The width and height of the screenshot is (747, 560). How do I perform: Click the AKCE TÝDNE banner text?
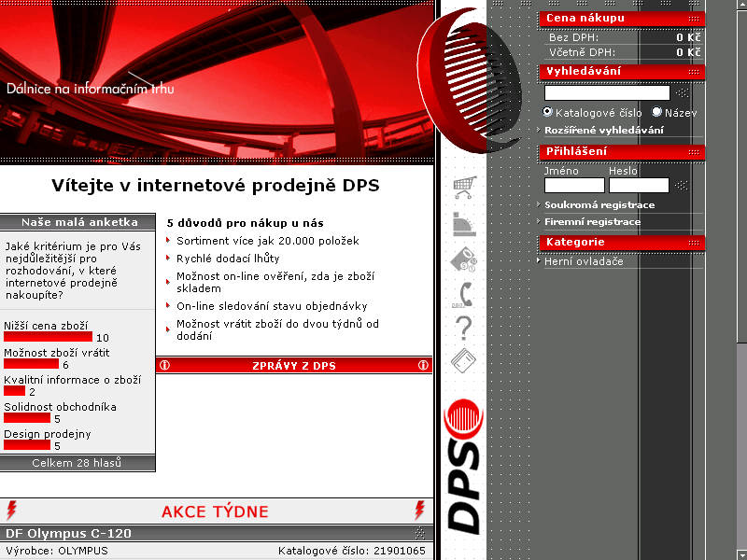[x=215, y=511]
